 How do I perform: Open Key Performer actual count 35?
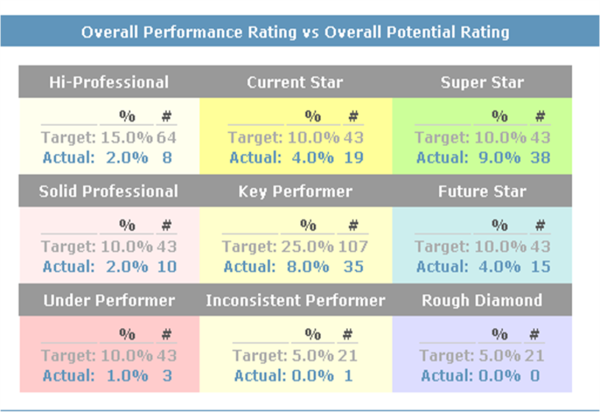coord(352,266)
